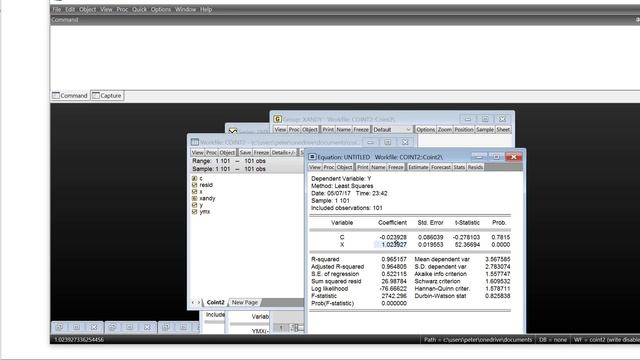Click Position in the Group window toolbar
This screenshot has height=360, width=640.
click(x=464, y=129)
